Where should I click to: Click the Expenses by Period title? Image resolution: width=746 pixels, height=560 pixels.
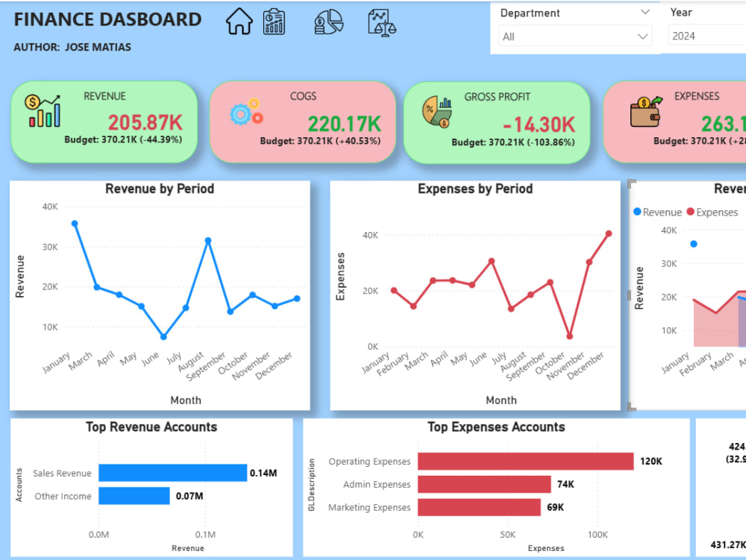pyautogui.click(x=475, y=189)
